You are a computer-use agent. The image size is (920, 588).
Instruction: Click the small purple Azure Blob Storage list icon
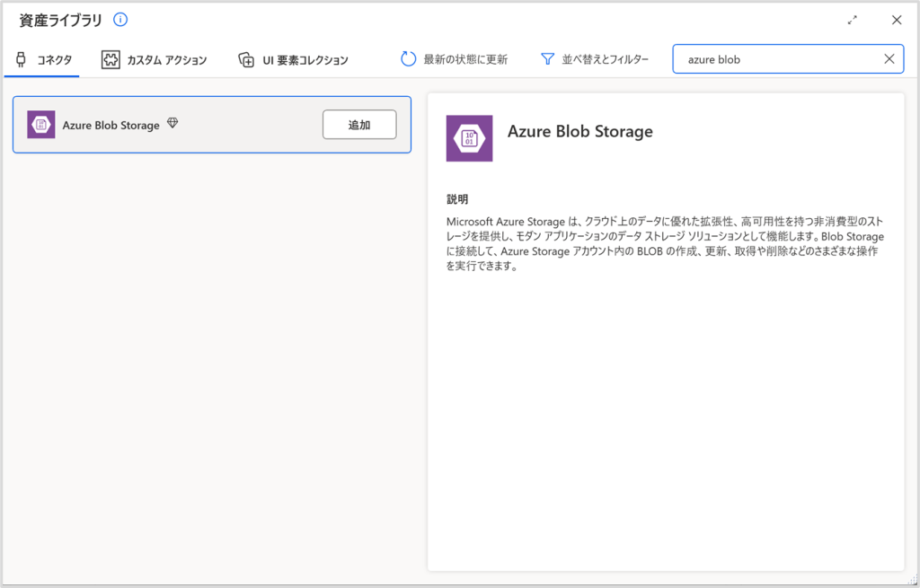click(41, 125)
